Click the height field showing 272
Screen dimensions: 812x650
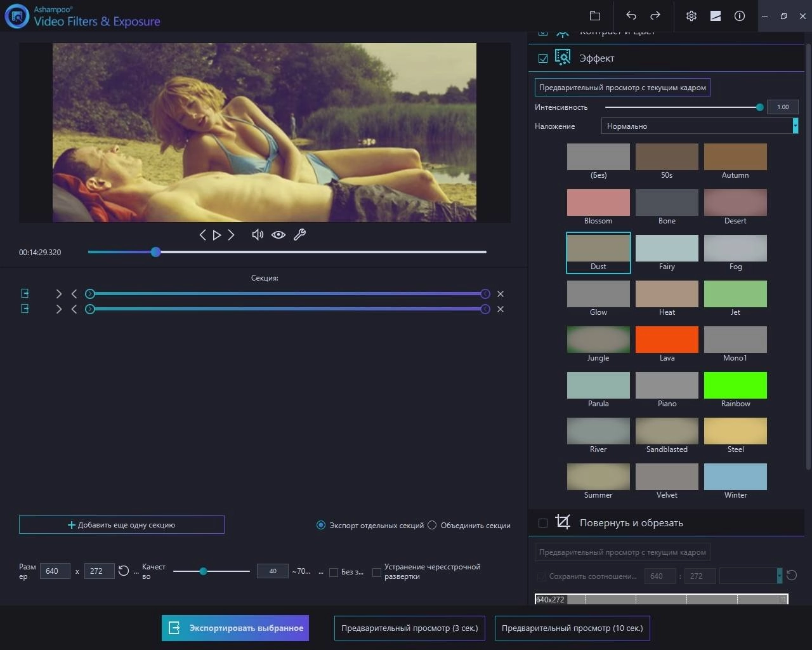100,571
